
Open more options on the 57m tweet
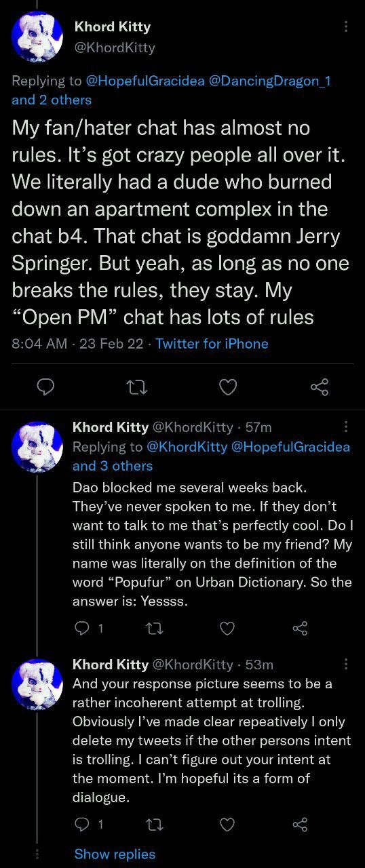click(346, 427)
